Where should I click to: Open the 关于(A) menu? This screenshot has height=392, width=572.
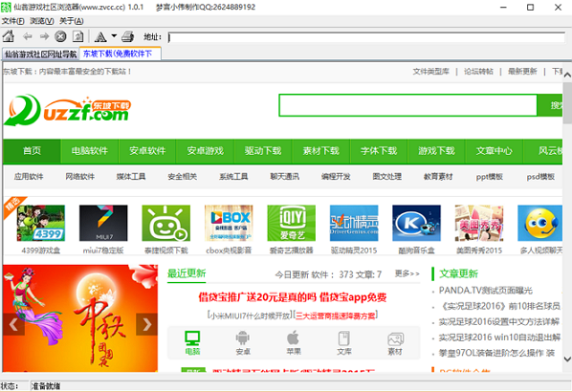[72, 21]
